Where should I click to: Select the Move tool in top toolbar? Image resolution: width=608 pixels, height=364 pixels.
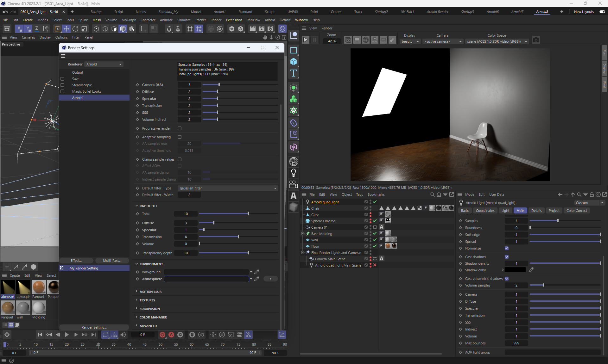66,29
